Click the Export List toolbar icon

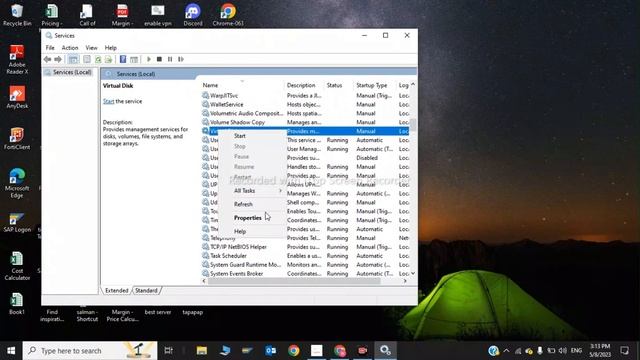coord(108,60)
